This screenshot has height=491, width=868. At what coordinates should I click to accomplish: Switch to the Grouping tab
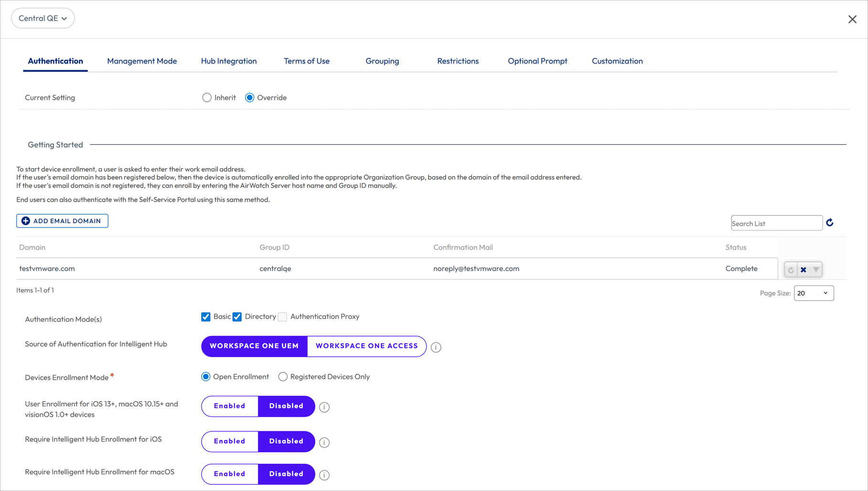(382, 61)
